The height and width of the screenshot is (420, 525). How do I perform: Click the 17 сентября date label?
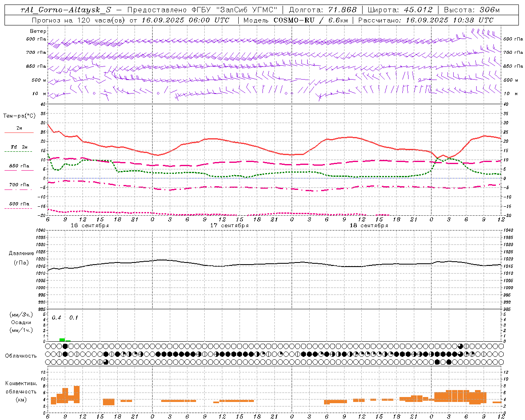229,226
